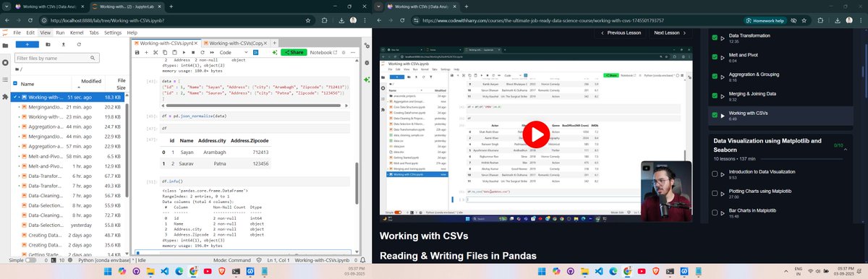Open the Edit menu in JupyterLab
The image size is (868, 279).
point(30,33)
